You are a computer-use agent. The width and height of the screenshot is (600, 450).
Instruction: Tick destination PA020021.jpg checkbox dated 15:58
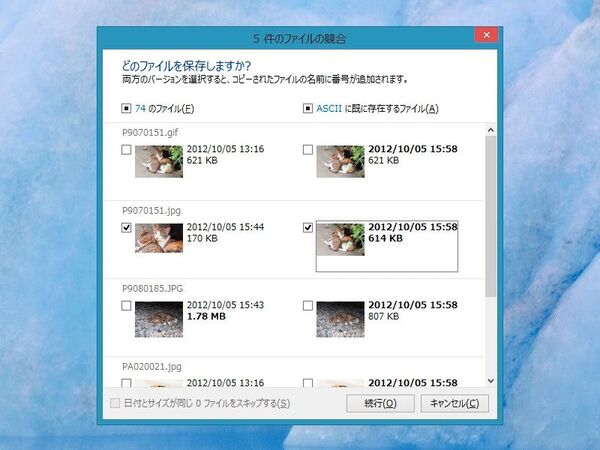308,383
